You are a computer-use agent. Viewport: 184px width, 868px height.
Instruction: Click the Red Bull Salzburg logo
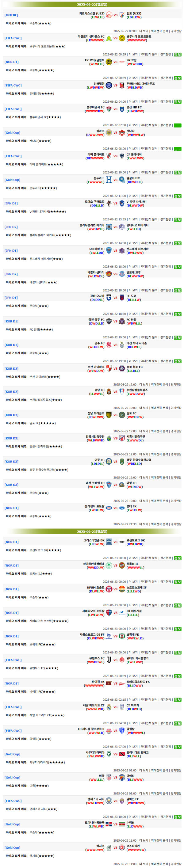point(109,730)
